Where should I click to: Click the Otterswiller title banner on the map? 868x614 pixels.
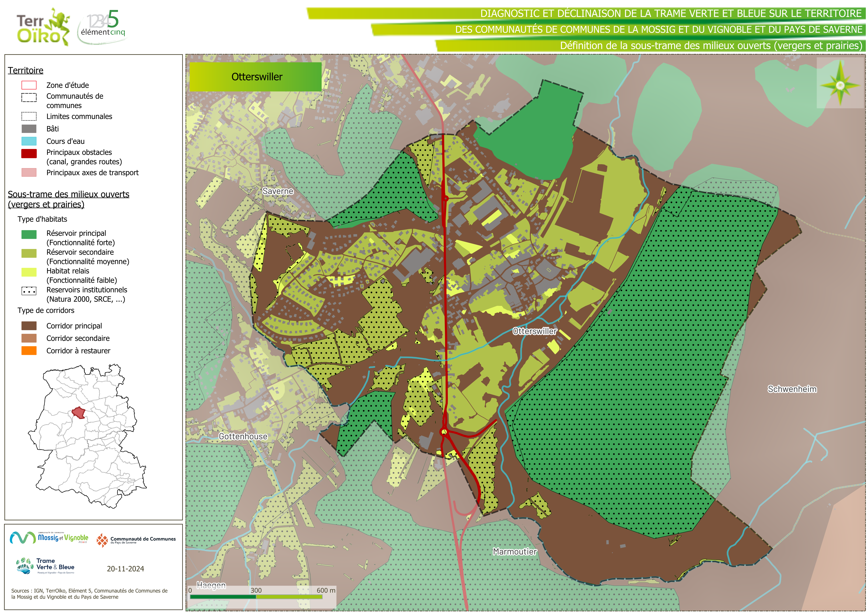(x=255, y=77)
